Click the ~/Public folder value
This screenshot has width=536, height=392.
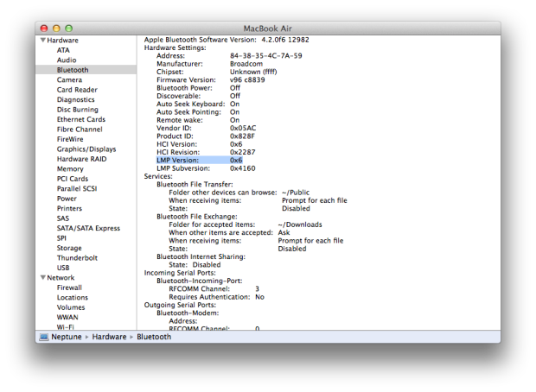pos(296,193)
